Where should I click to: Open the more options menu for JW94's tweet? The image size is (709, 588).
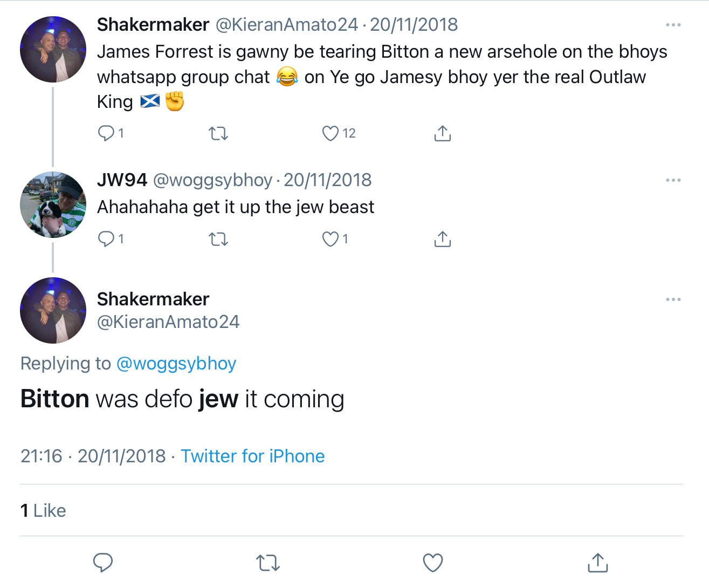(673, 180)
